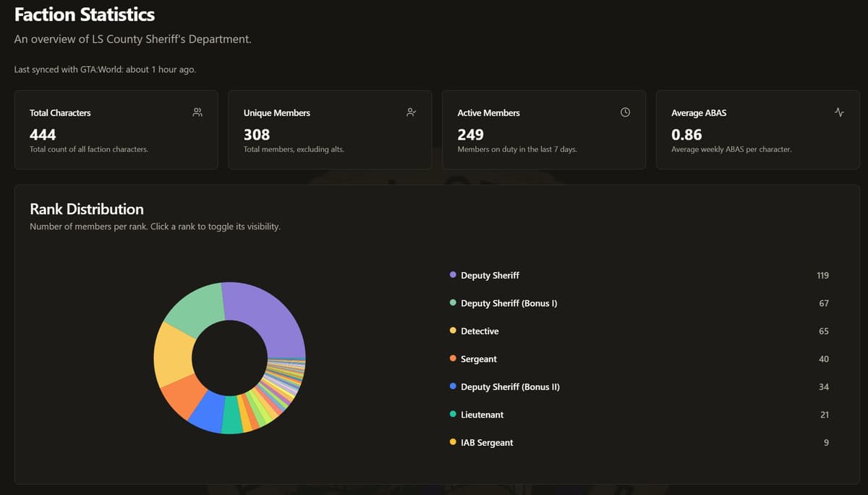Toggle the Sergeant rank off
Viewport: 868px width, 495px height.
click(478, 358)
